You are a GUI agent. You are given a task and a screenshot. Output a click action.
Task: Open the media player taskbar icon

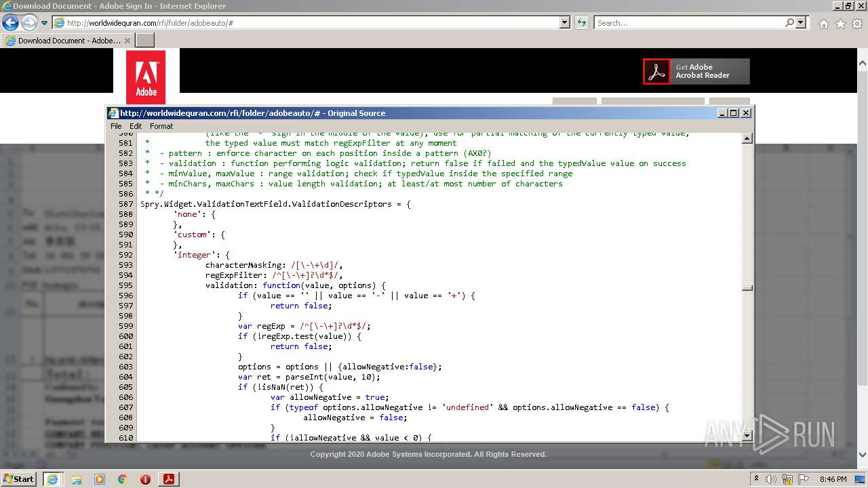[100, 479]
